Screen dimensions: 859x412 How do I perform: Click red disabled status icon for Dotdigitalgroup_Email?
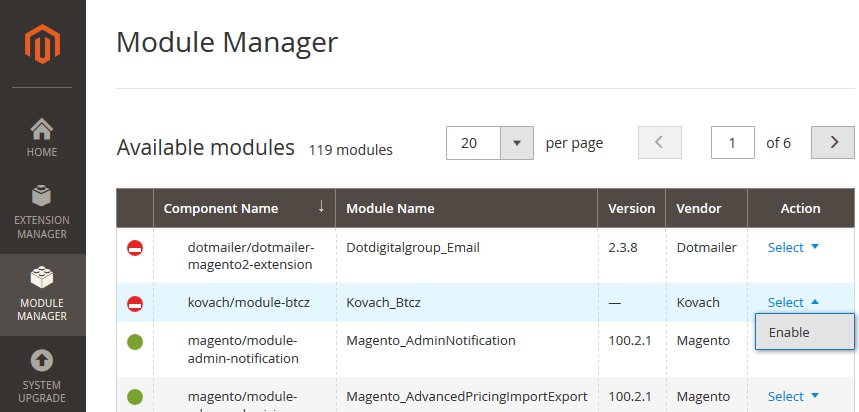[x=135, y=248]
